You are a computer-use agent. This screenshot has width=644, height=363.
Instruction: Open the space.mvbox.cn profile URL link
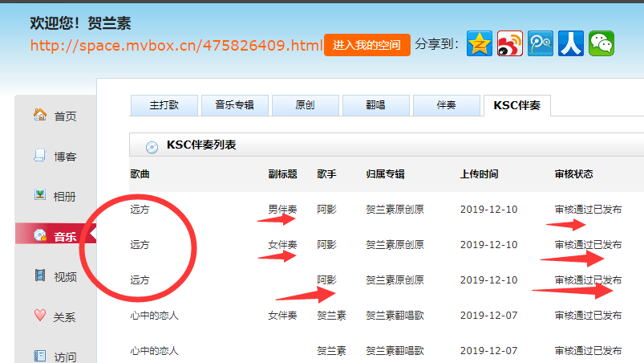pos(176,45)
